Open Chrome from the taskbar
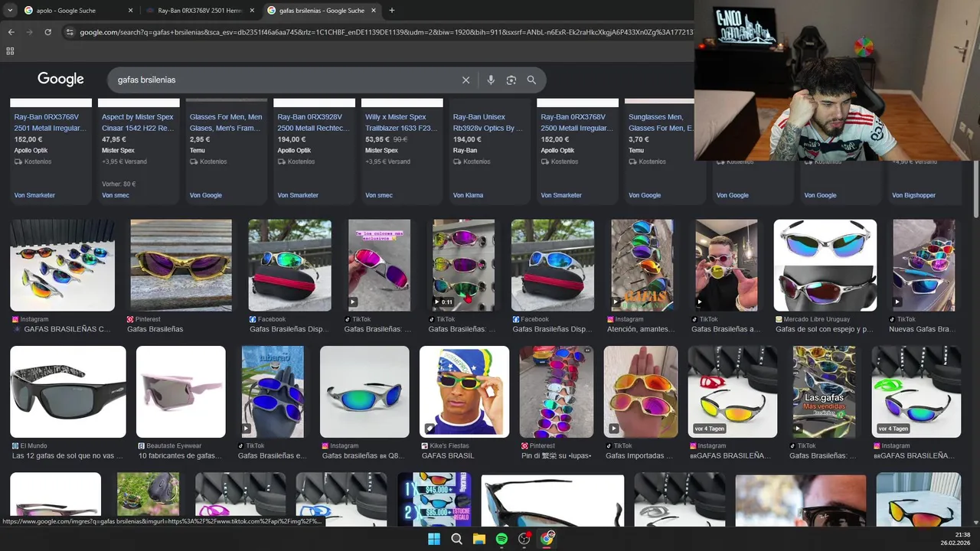 [x=547, y=539]
